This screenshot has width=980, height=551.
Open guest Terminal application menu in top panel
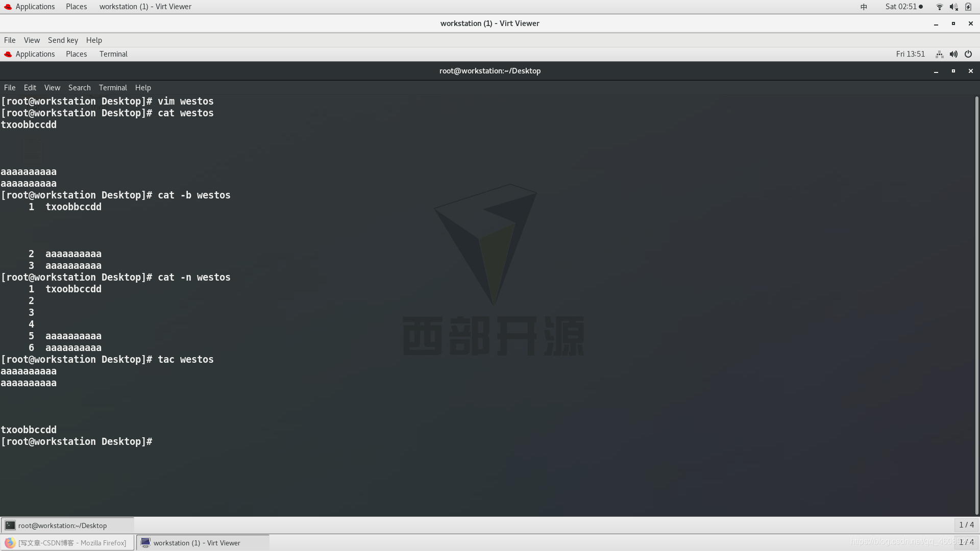point(113,54)
